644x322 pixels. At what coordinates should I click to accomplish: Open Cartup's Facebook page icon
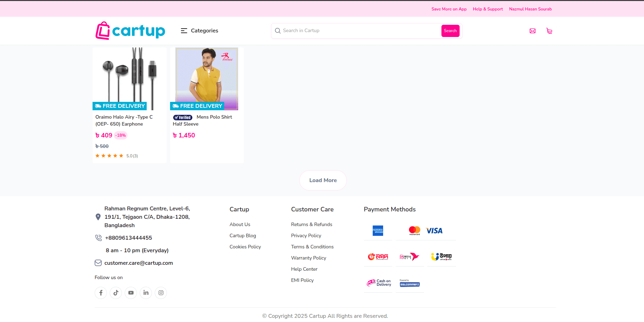(x=101, y=293)
